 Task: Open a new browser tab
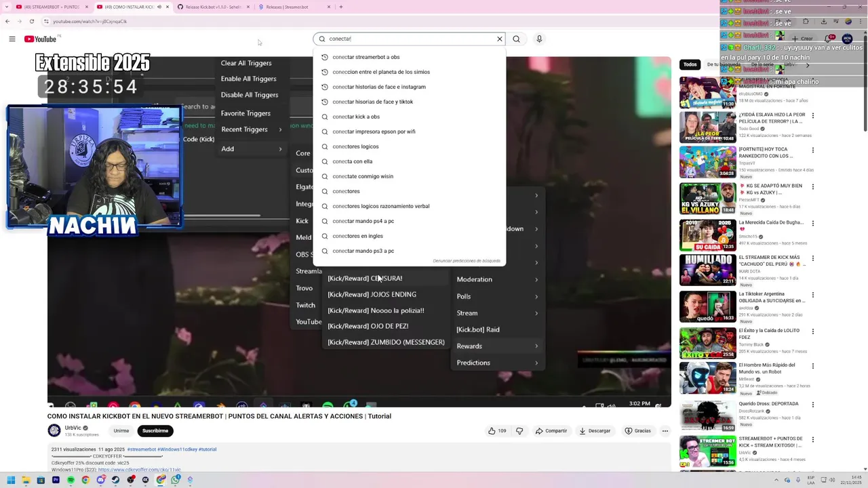(x=341, y=7)
